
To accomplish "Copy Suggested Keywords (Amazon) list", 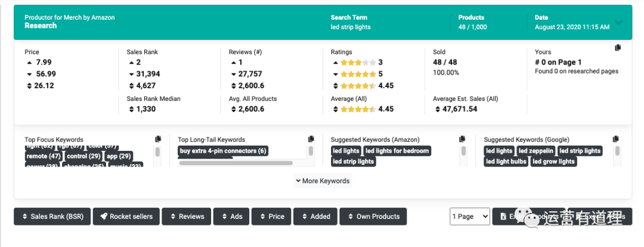I will (x=463, y=140).
